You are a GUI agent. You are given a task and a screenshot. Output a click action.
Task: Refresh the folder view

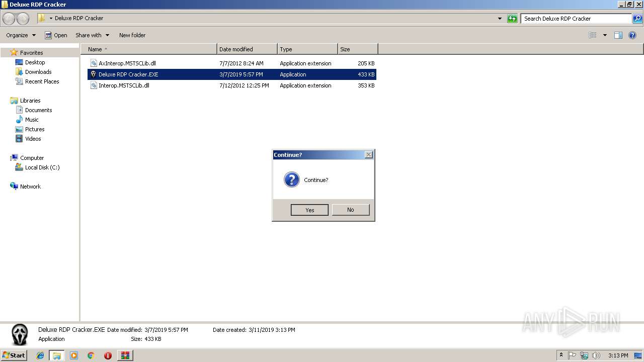(x=512, y=19)
